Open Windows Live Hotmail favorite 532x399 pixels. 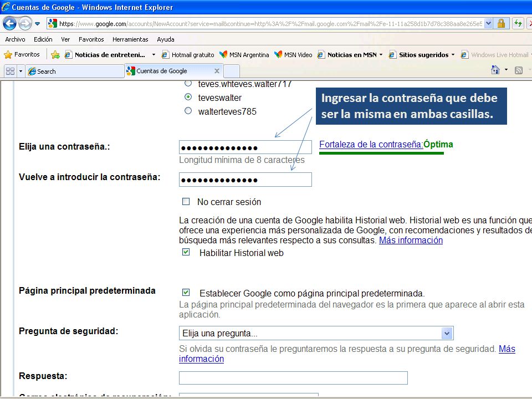495,55
